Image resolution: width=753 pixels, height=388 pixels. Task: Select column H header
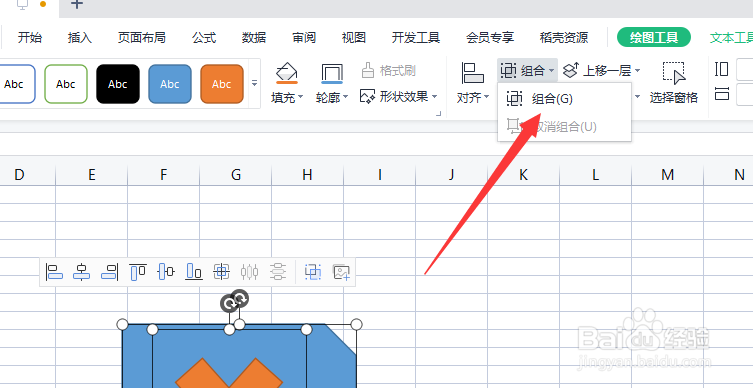(307, 175)
